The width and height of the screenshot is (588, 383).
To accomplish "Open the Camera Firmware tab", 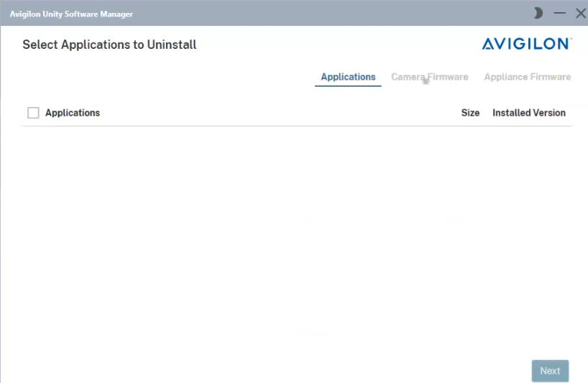I will (429, 77).
